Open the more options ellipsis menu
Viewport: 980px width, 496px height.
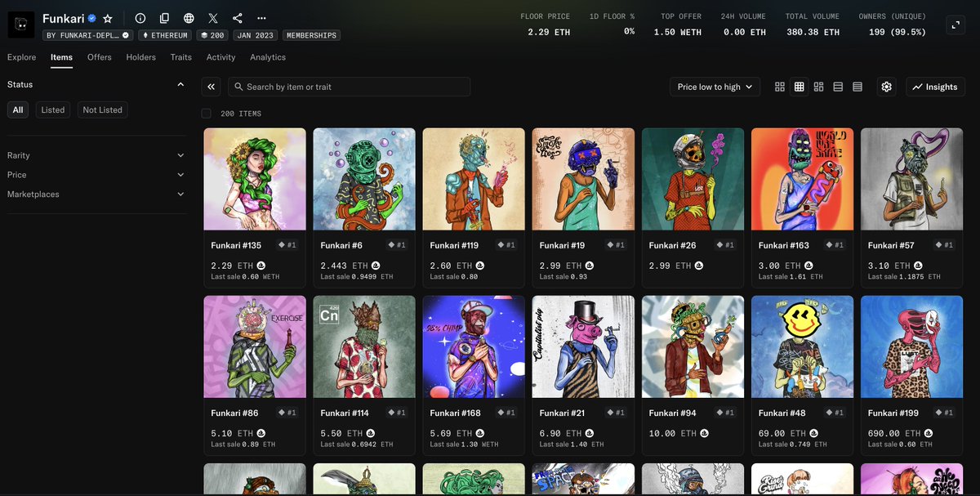(261, 18)
